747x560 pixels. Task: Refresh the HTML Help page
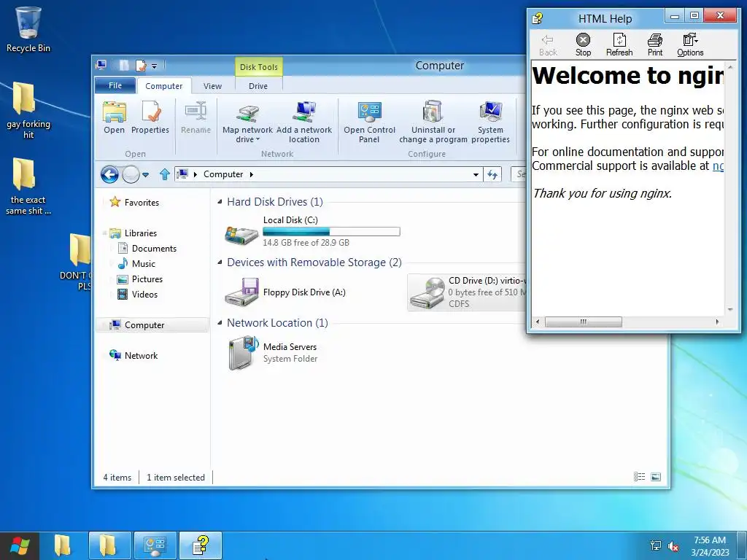[x=619, y=45]
